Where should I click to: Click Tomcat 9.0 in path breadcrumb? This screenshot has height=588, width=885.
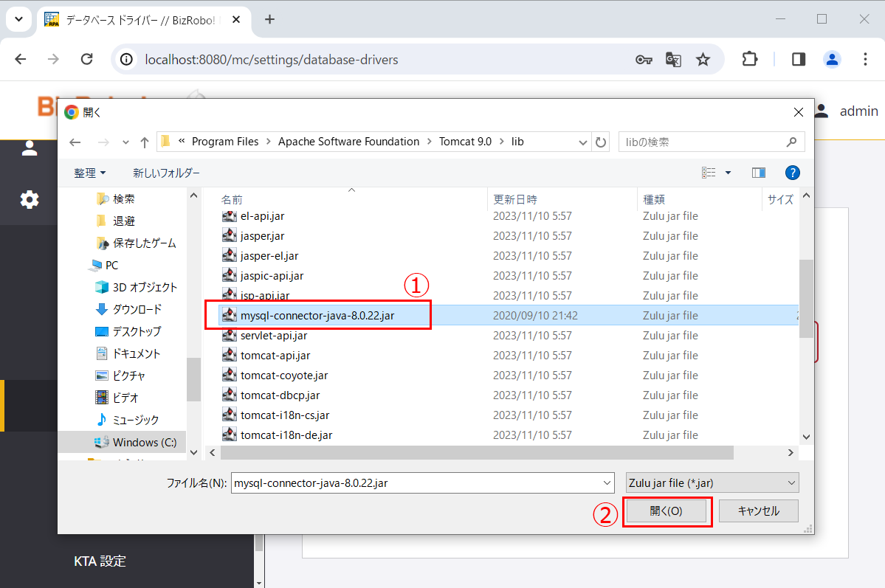point(465,142)
